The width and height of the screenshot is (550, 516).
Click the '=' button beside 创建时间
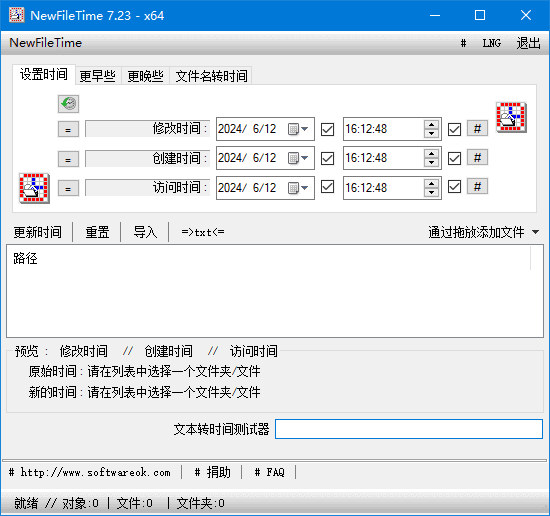pyautogui.click(x=68, y=159)
